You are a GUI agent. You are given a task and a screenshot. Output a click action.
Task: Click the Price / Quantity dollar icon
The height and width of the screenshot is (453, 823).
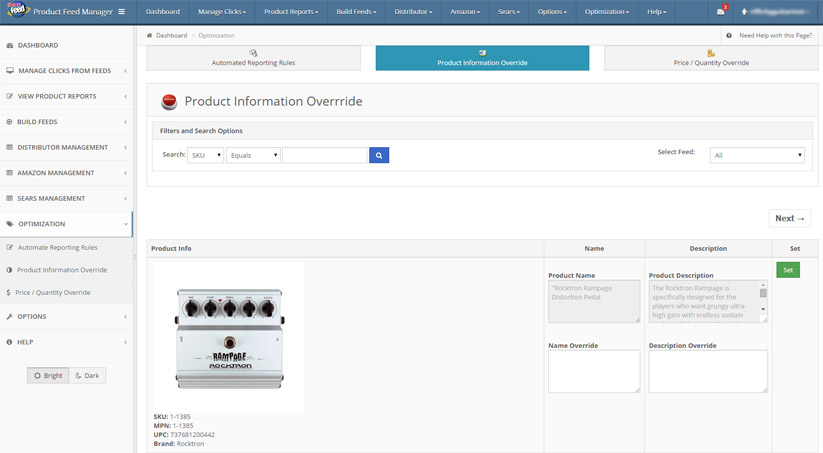(8, 293)
